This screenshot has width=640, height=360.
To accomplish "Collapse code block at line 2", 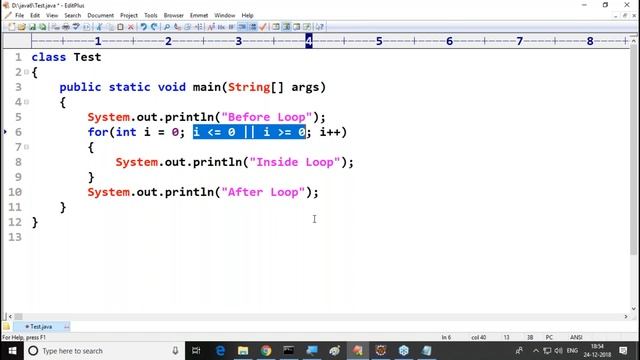I will (27, 72).
